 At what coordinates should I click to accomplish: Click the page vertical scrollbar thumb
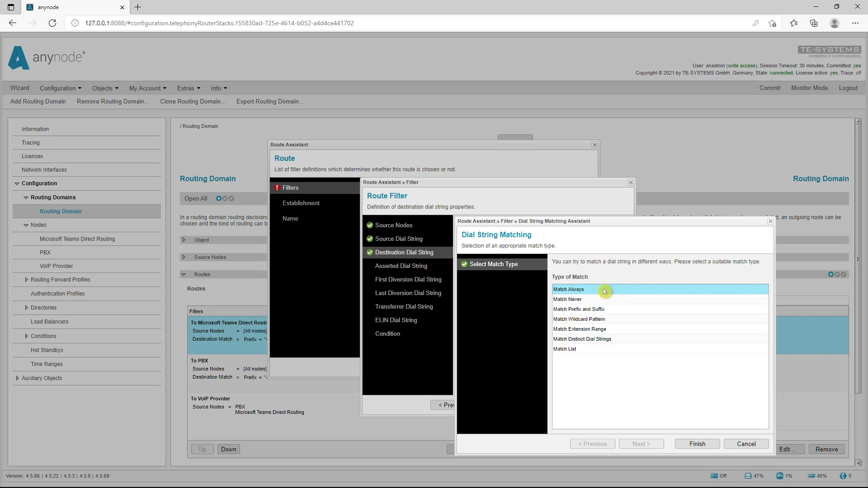coord(858,258)
